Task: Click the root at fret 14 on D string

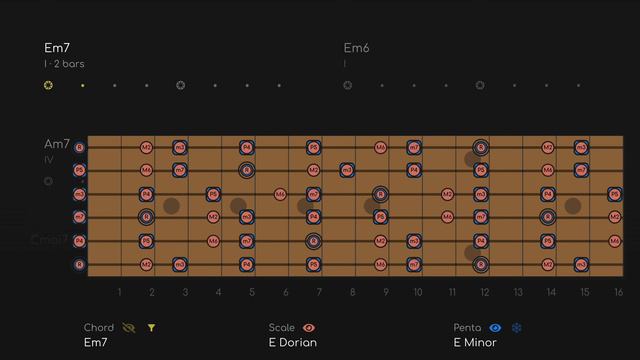Action: [548, 217]
